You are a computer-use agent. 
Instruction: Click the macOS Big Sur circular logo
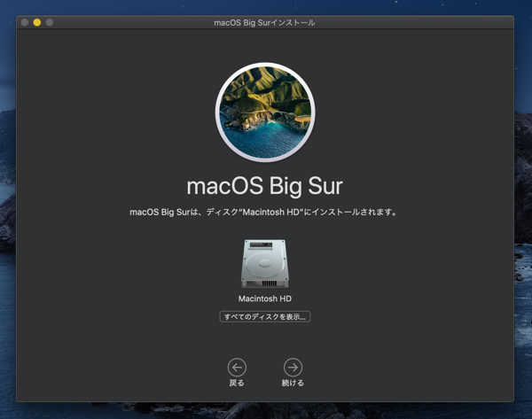265,113
